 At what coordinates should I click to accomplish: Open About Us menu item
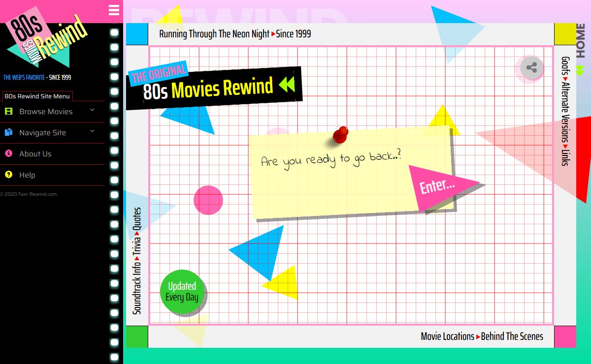(x=52, y=154)
